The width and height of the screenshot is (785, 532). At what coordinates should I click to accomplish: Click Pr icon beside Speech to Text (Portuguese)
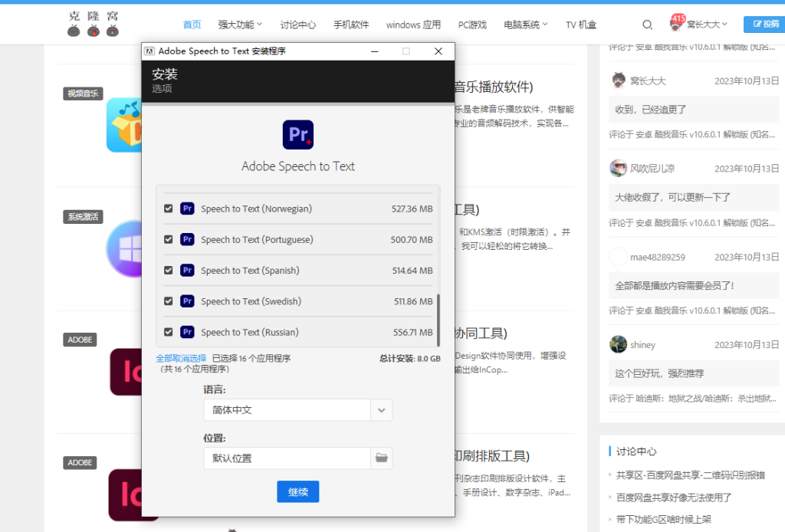click(x=187, y=239)
